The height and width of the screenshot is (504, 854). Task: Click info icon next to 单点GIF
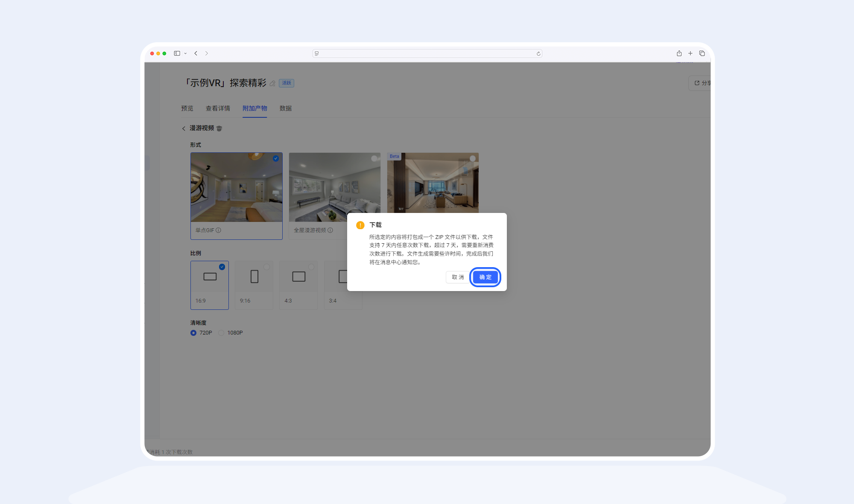(219, 230)
